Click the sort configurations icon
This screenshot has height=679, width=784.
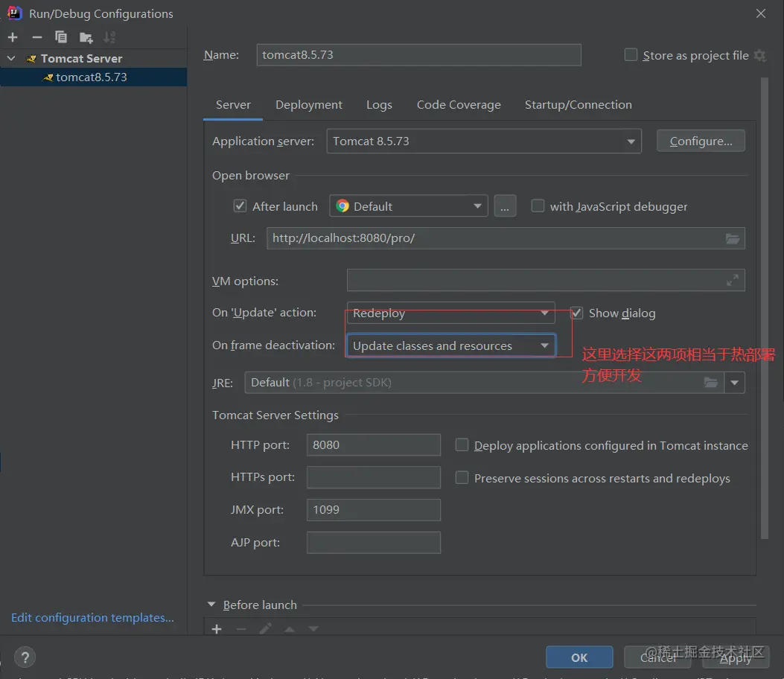pyautogui.click(x=109, y=37)
